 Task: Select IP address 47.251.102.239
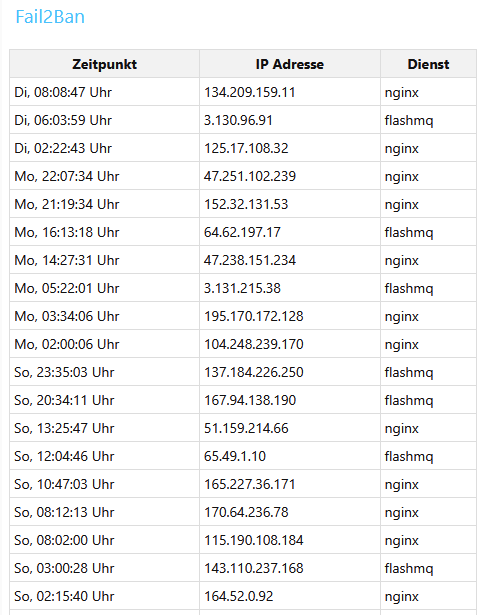pos(249,176)
